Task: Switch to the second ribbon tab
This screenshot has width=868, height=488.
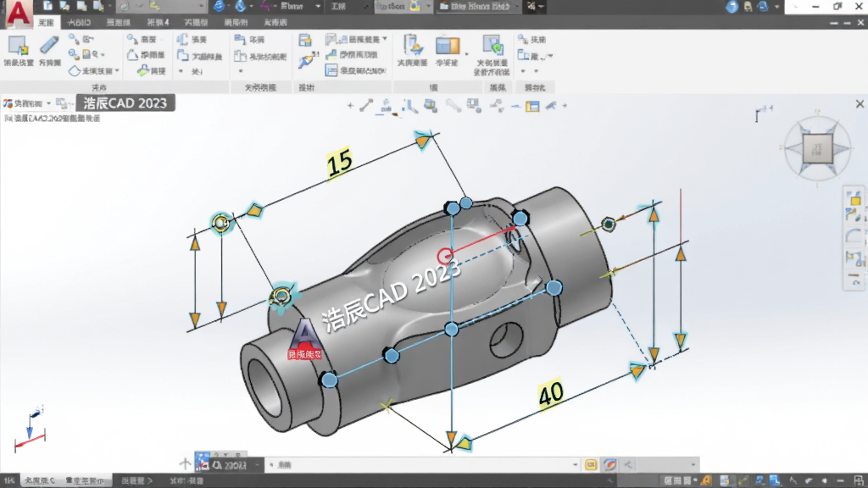Action: point(79,22)
